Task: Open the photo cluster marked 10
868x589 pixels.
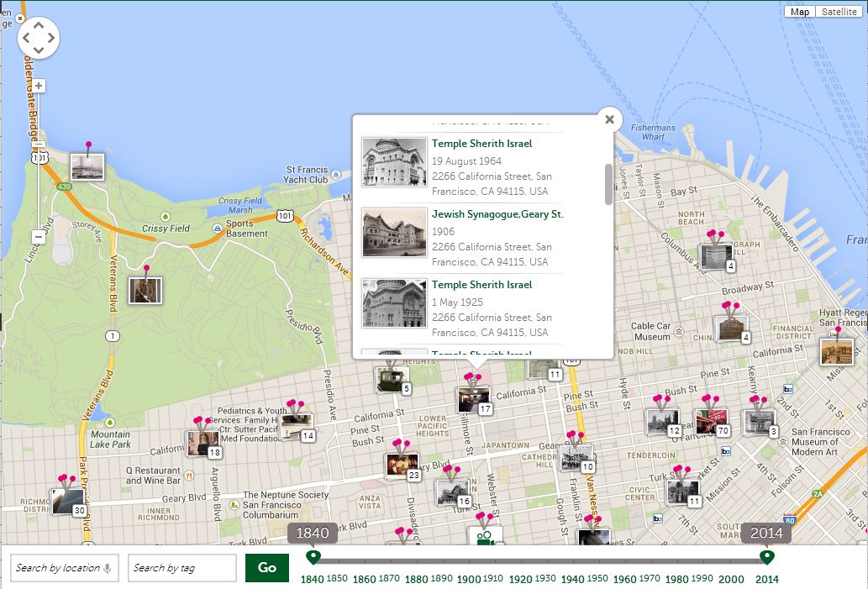Action: coord(576,458)
